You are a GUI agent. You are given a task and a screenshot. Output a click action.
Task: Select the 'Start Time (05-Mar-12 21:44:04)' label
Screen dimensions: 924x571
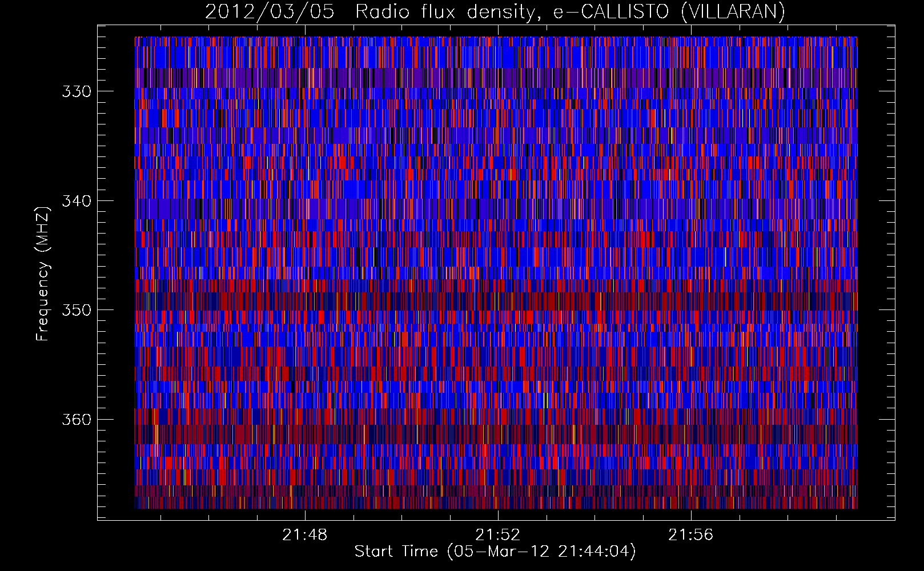(495, 552)
